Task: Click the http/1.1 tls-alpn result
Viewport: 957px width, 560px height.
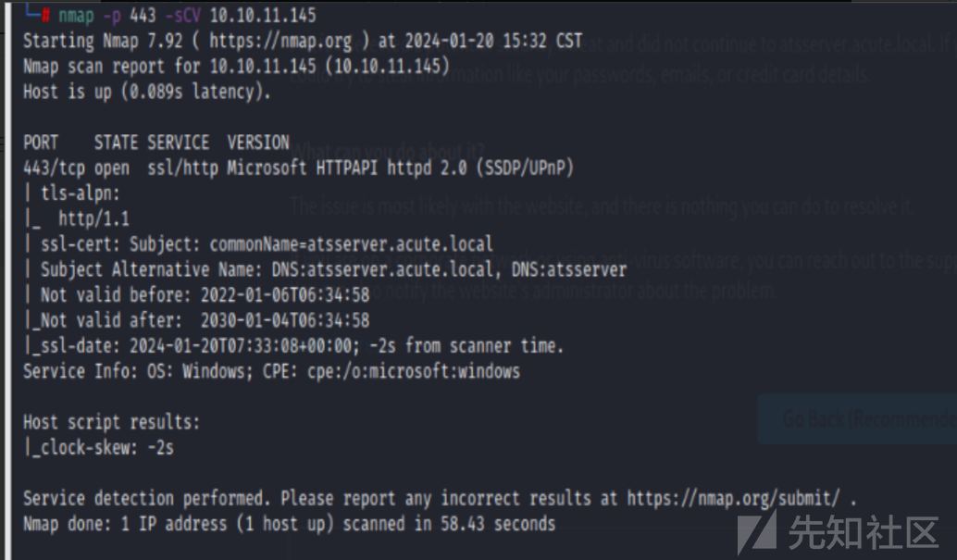Action: coord(93,218)
